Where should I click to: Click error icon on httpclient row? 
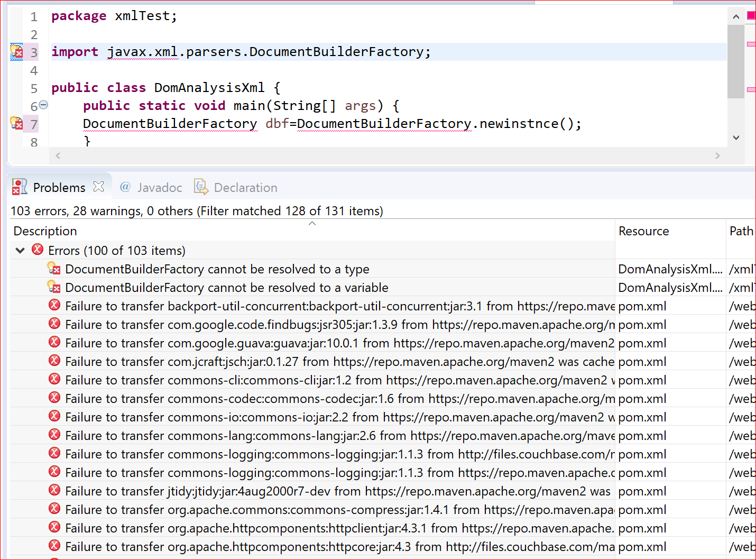tap(54, 527)
